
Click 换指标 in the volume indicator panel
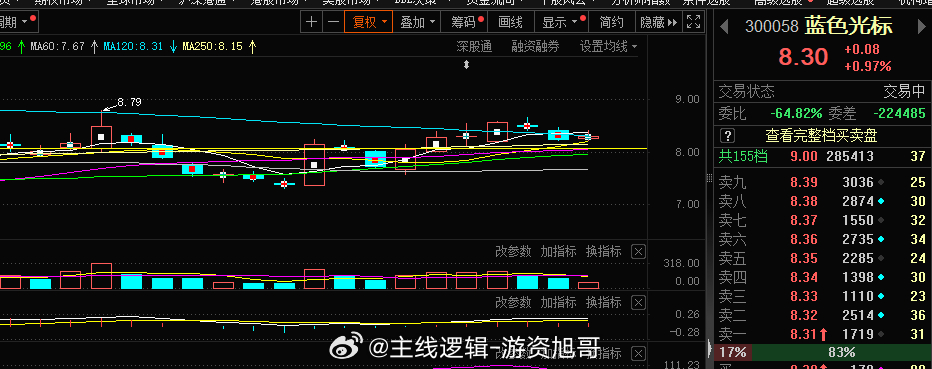pyautogui.click(x=603, y=251)
